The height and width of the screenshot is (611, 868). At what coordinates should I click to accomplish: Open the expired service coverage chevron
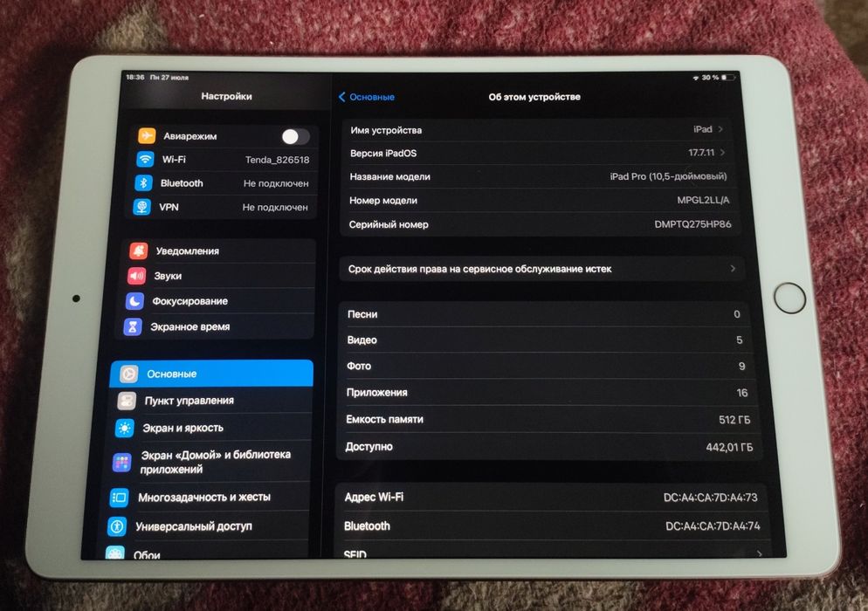pos(733,269)
